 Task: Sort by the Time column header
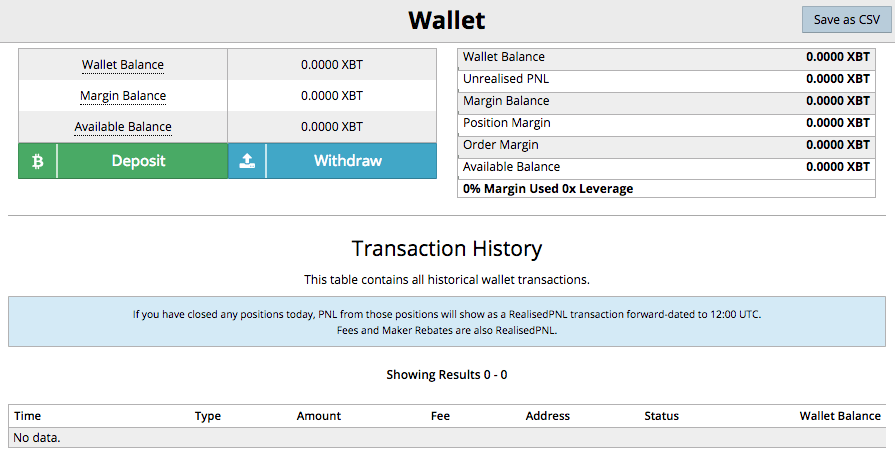pos(27,416)
